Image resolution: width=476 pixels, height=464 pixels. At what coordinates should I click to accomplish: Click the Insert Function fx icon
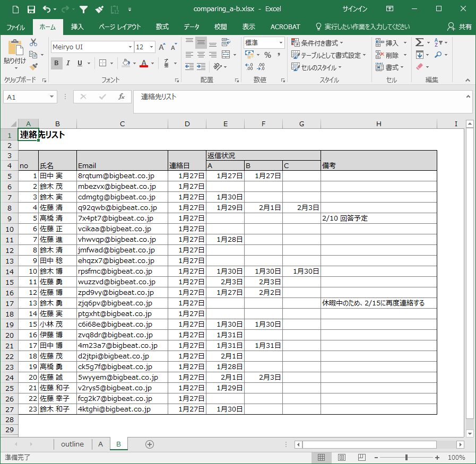pyautogui.click(x=122, y=97)
